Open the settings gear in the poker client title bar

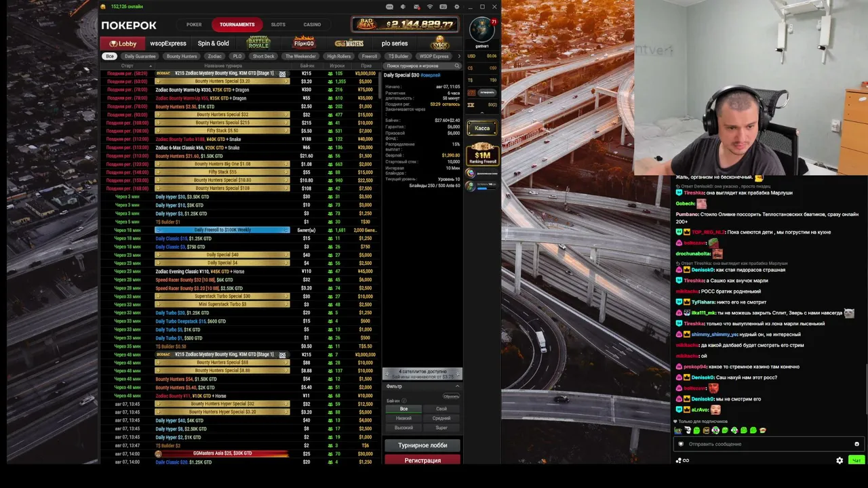(x=456, y=7)
